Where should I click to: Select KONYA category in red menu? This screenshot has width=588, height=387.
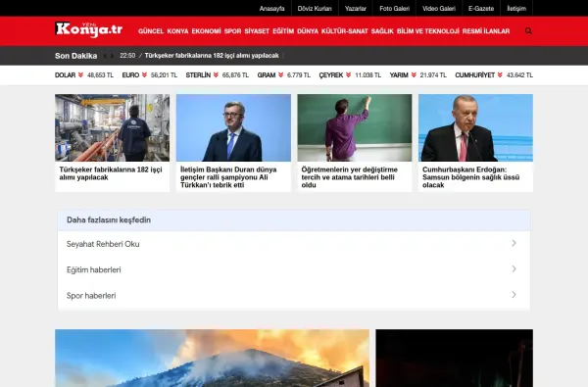pyautogui.click(x=177, y=31)
